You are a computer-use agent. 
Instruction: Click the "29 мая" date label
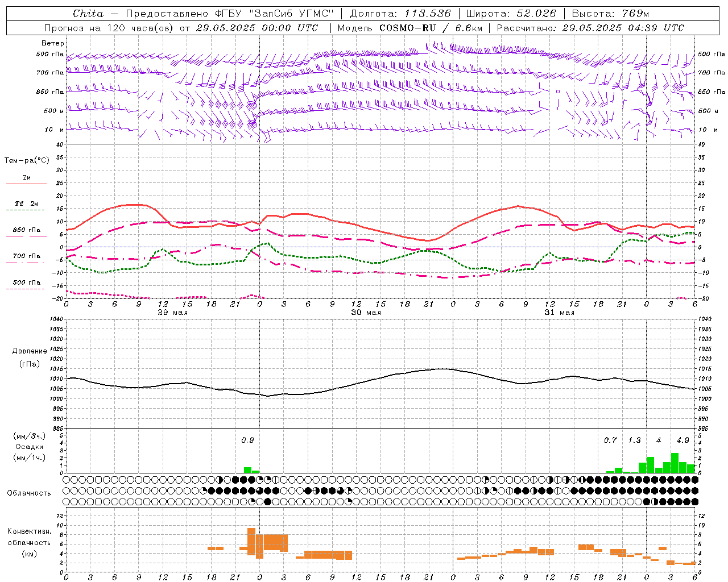coord(173,313)
